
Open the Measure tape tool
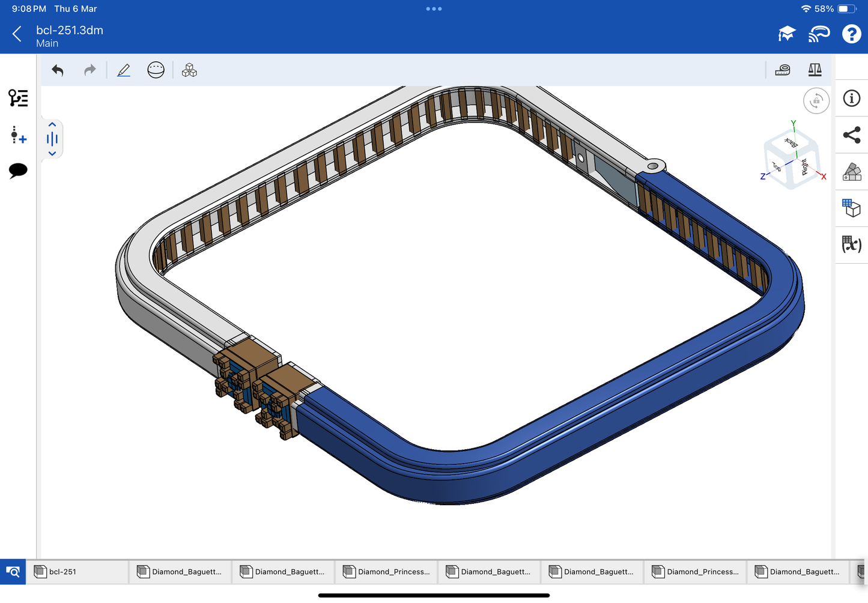coord(783,70)
